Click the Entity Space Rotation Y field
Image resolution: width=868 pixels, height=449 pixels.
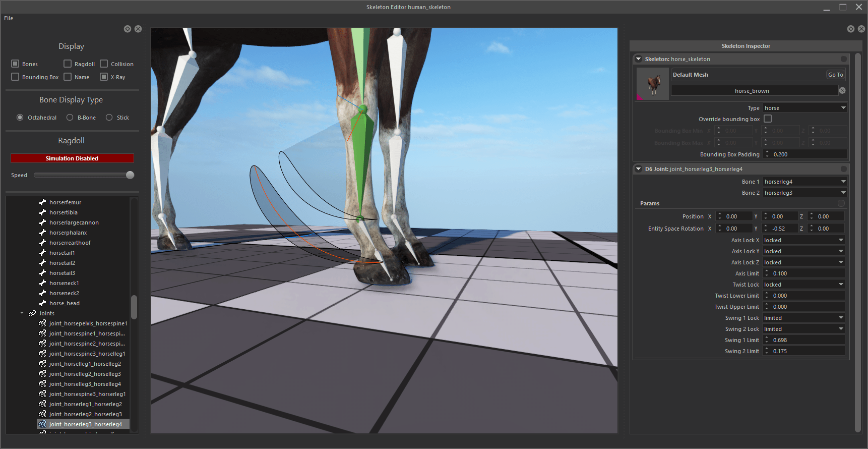(779, 229)
